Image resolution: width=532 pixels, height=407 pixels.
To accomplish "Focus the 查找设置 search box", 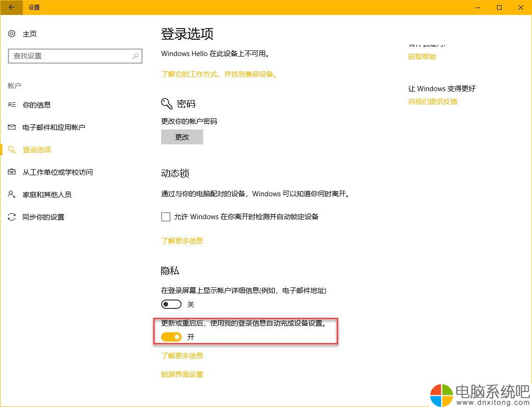I will tap(75, 56).
